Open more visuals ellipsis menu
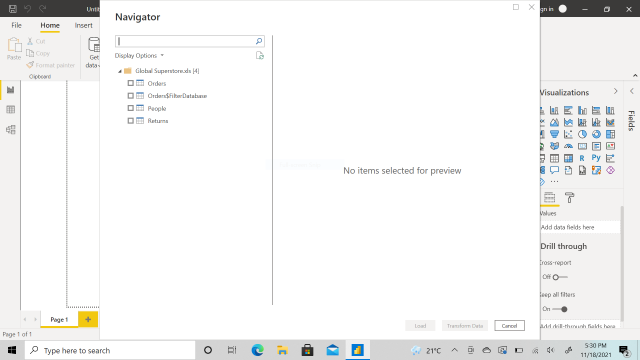The width and height of the screenshot is (640, 360). pyautogui.click(x=554, y=182)
